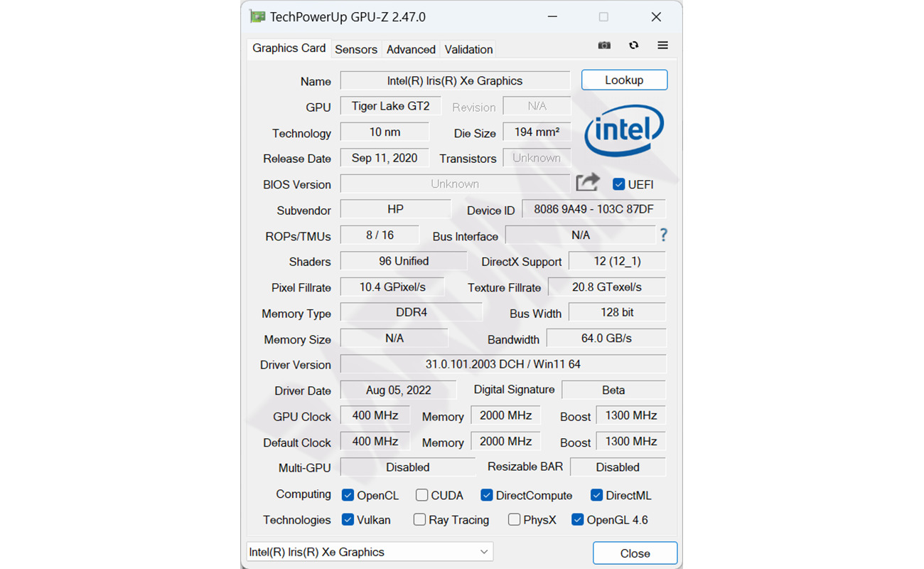Toggle the PhysX checkbox
924x569 pixels.
(x=514, y=520)
